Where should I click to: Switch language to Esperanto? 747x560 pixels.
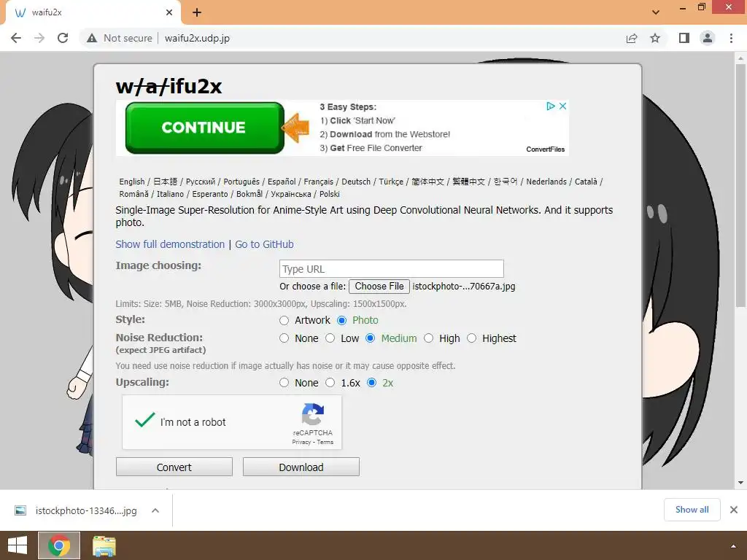[x=210, y=194]
